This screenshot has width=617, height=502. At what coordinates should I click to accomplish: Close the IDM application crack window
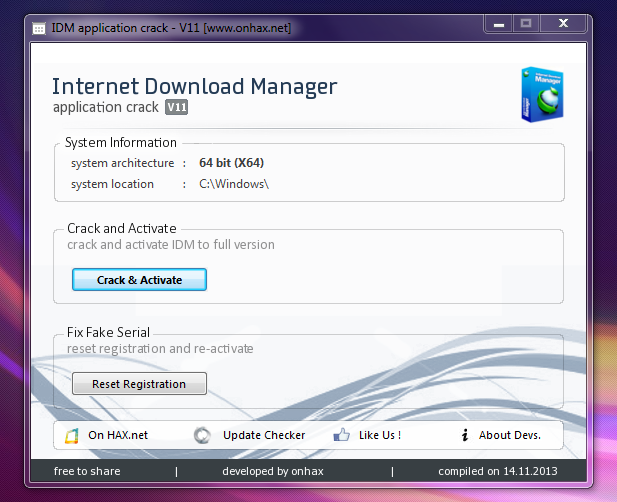click(x=563, y=24)
